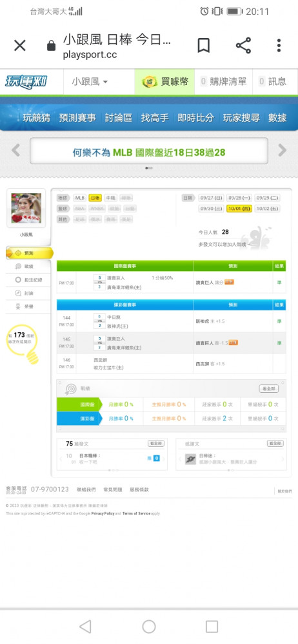Open the share icon in browser bar
Image resolution: width=298 pixels, height=644 pixels.
(243, 46)
